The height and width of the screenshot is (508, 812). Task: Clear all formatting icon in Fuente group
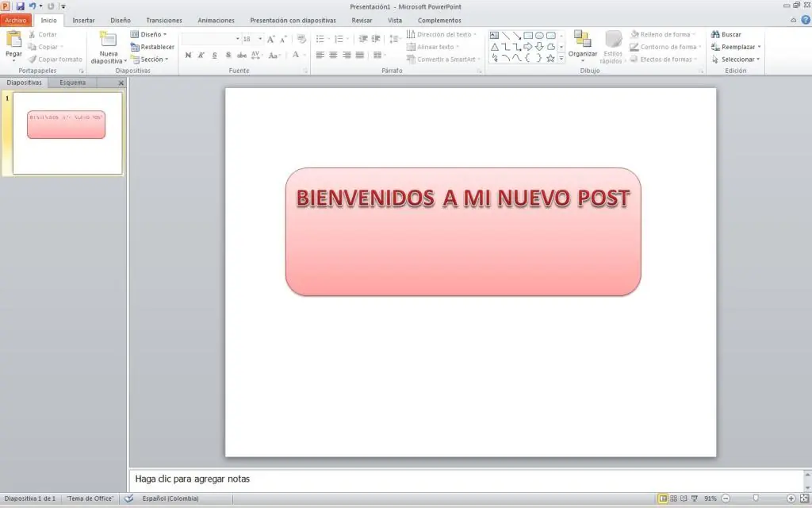301,40
